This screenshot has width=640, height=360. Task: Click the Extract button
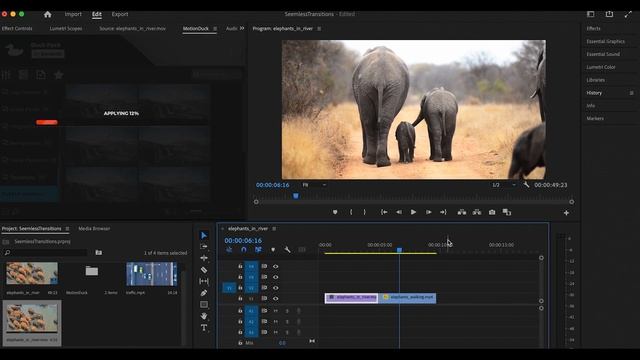[x=477, y=212]
